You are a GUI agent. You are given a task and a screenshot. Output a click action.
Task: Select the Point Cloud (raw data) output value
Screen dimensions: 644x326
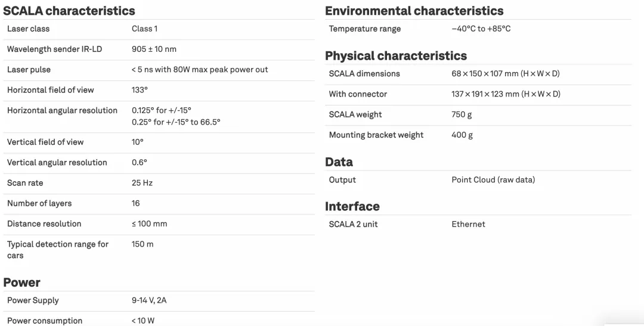point(493,179)
